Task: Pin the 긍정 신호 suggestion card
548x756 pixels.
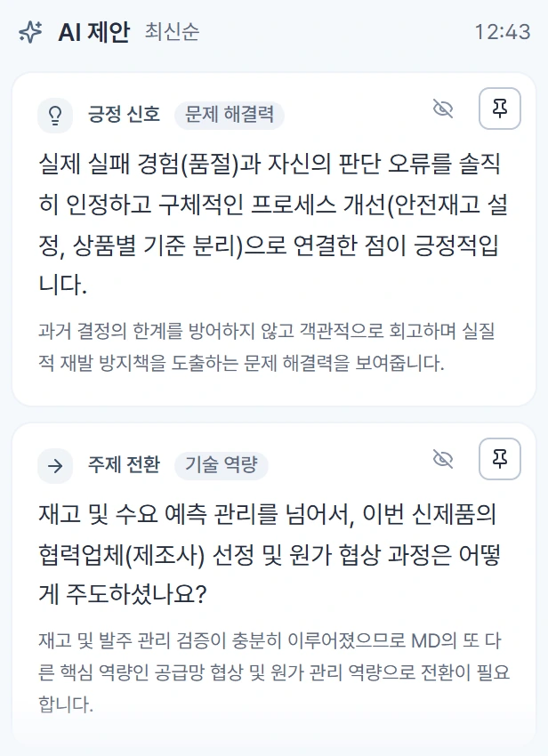Action: tap(499, 109)
